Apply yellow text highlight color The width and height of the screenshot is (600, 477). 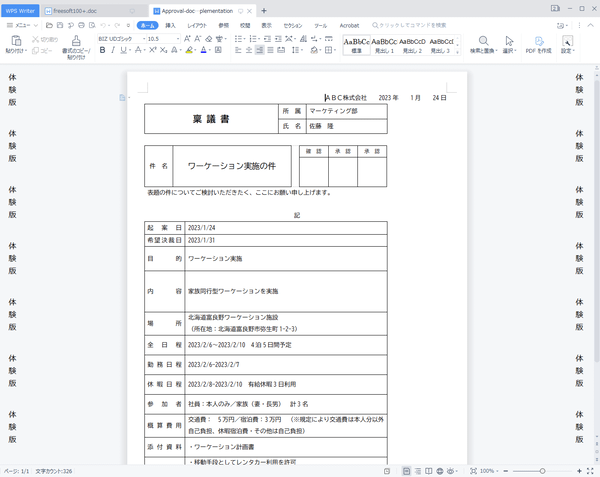tap(189, 50)
